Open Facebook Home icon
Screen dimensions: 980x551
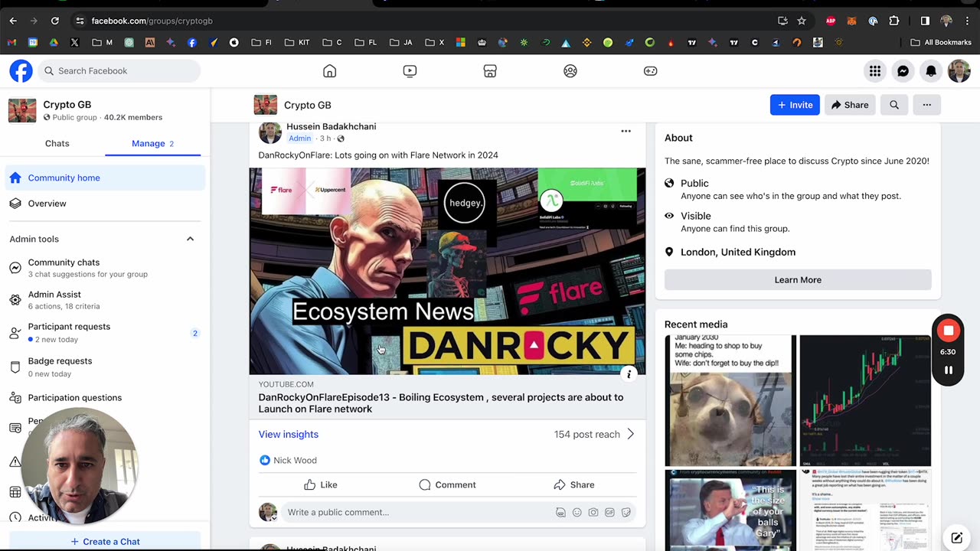(x=329, y=71)
